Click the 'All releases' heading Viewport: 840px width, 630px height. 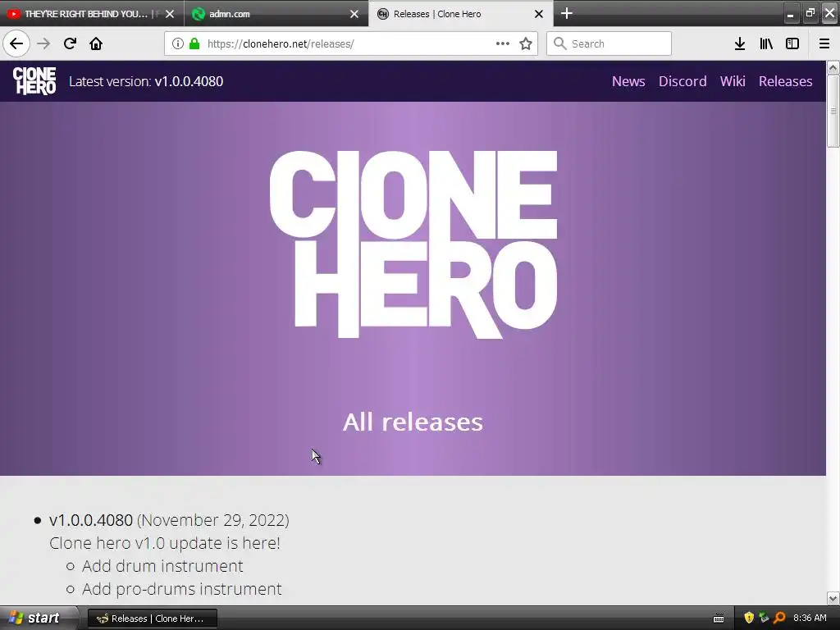[413, 422]
